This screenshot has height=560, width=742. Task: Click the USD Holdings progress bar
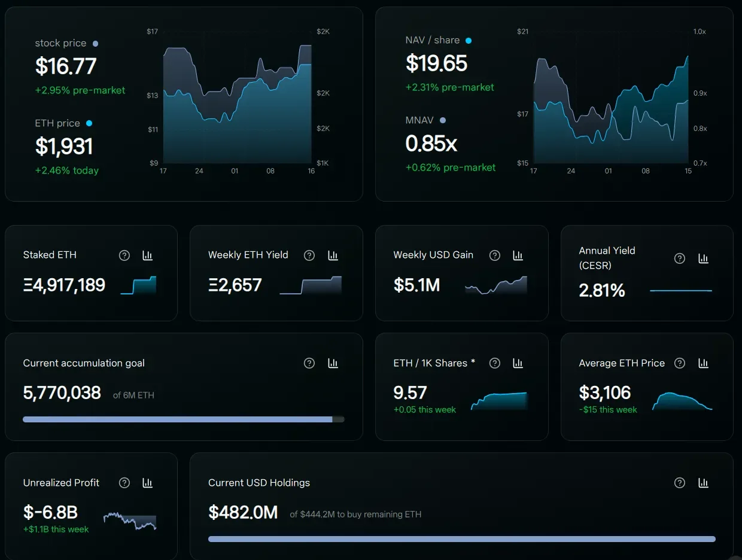[x=462, y=539]
